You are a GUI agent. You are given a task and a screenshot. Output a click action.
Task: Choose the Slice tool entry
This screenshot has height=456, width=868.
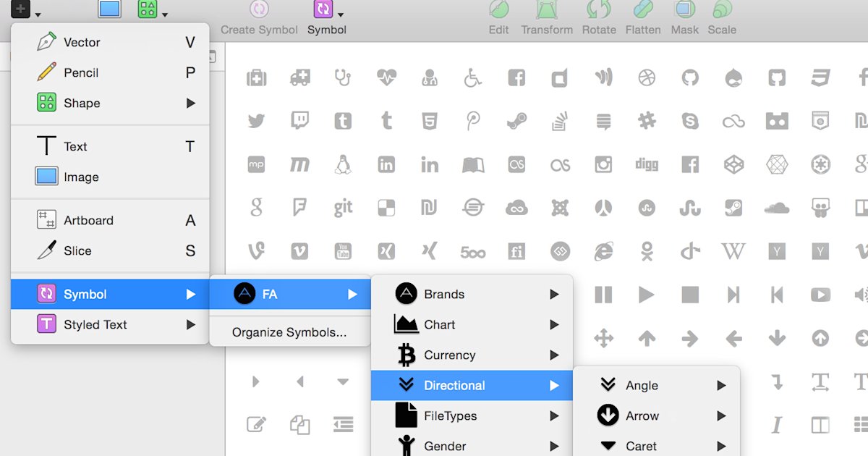tap(110, 250)
